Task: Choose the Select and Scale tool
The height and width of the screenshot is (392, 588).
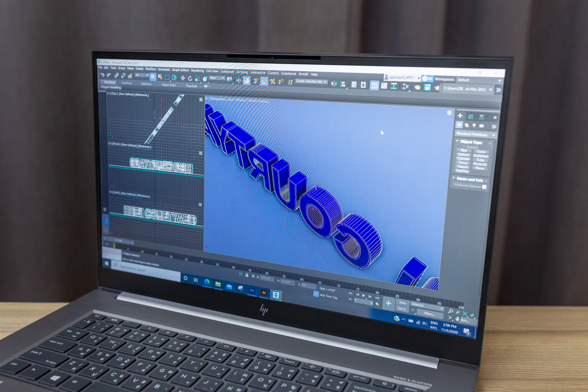Action: [x=198, y=79]
